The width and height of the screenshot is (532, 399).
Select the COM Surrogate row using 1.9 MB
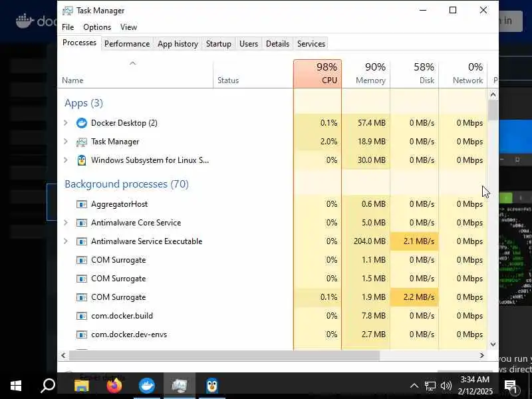[x=272, y=297]
